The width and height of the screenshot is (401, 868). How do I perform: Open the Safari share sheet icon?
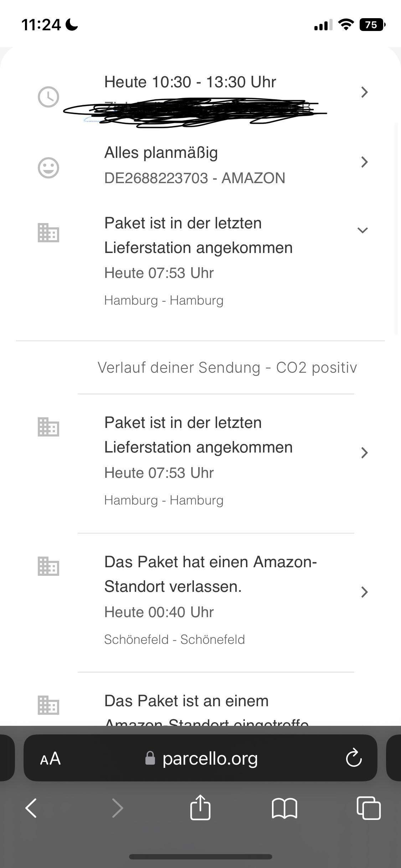(200, 808)
